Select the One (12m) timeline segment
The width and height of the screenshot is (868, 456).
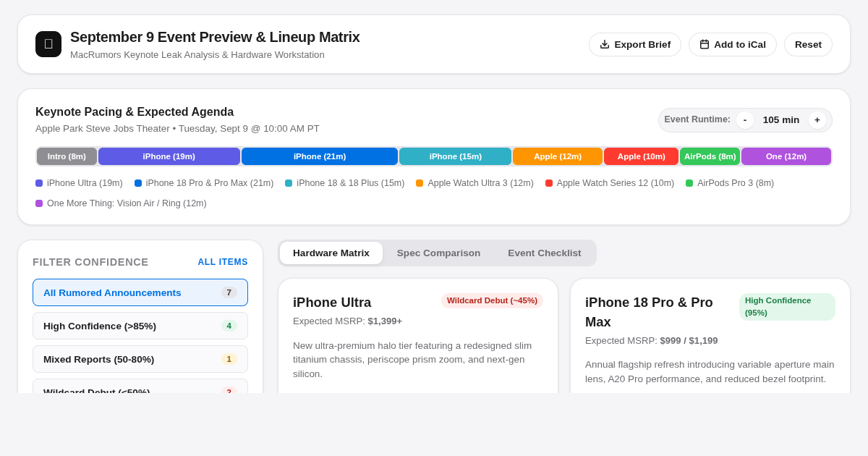[x=786, y=156]
